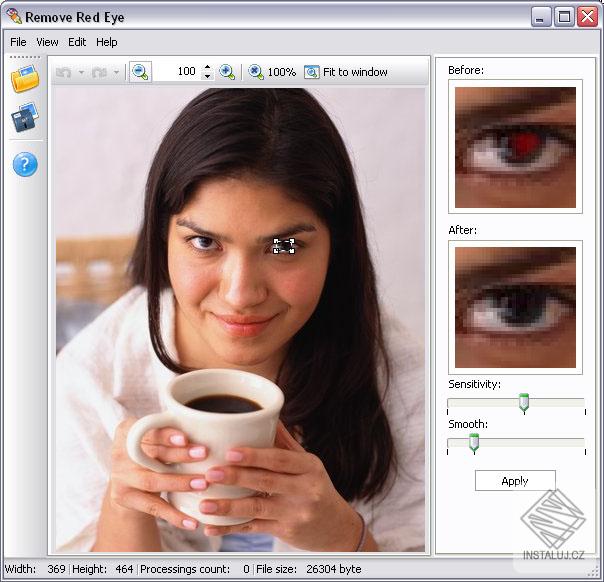This screenshot has height=582, width=604.
Task: Click the Smooth label
Action: click(468, 424)
